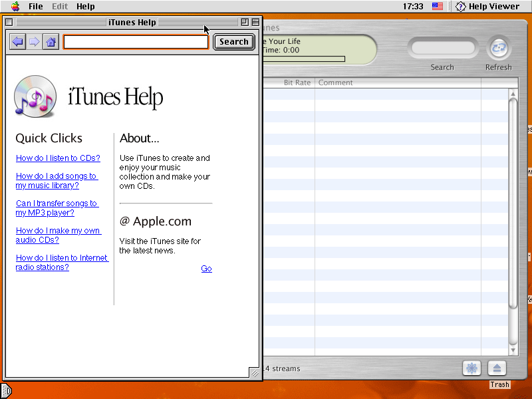This screenshot has width=532, height=399.
Task: Click the '@ Apple.com' heading
Action: 156,221
